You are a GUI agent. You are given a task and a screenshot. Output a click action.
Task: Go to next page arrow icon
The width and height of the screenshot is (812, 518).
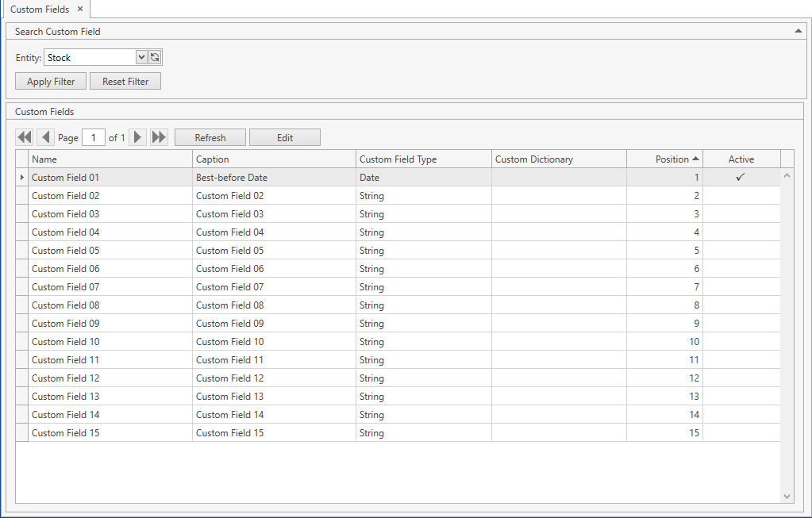pos(137,136)
